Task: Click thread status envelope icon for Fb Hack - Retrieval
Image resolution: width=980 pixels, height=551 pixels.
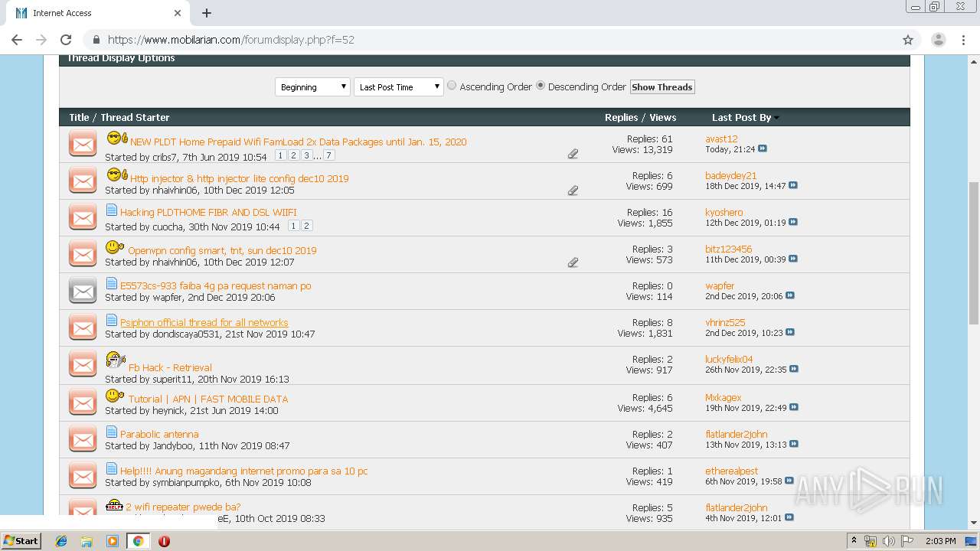Action: click(x=83, y=364)
